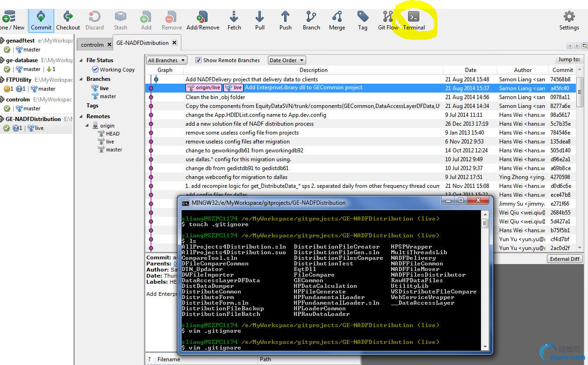This screenshot has width=588, height=365.
Task: Open the All Branches dropdown
Action: tap(166, 60)
